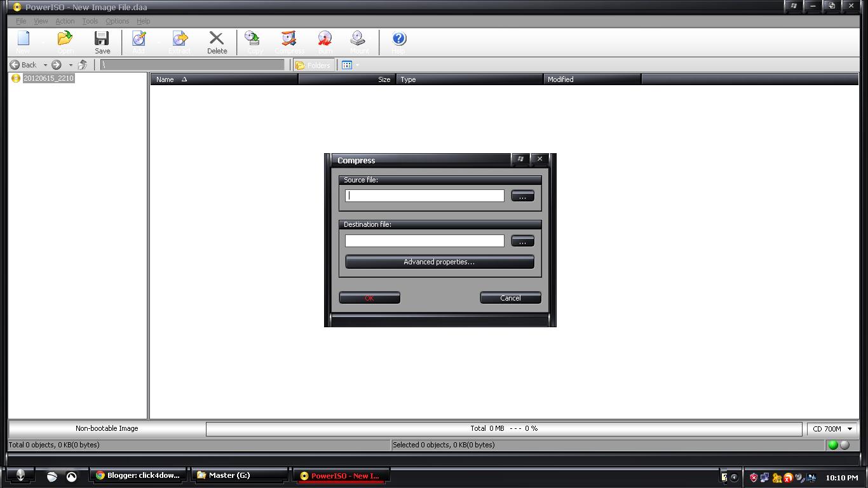The height and width of the screenshot is (488, 868).
Task: Click the Save toolbar icon
Action: tap(102, 43)
